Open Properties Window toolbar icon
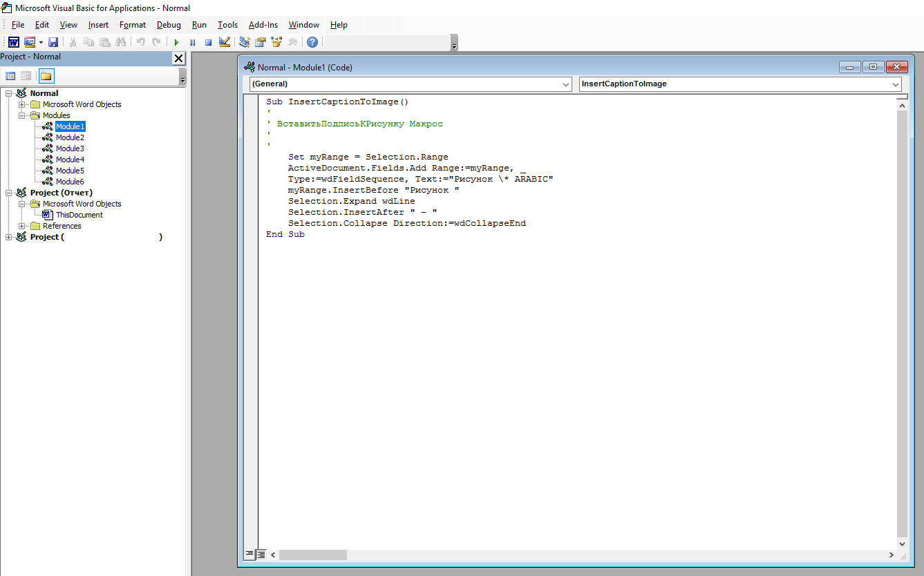Image resolution: width=924 pixels, height=576 pixels. pyautogui.click(x=261, y=42)
